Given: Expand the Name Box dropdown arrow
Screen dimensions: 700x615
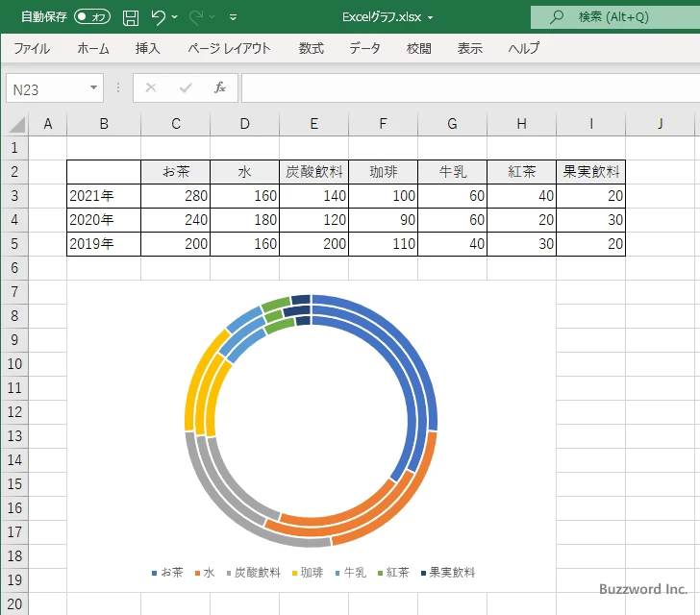Looking at the screenshot, I should point(93,87).
